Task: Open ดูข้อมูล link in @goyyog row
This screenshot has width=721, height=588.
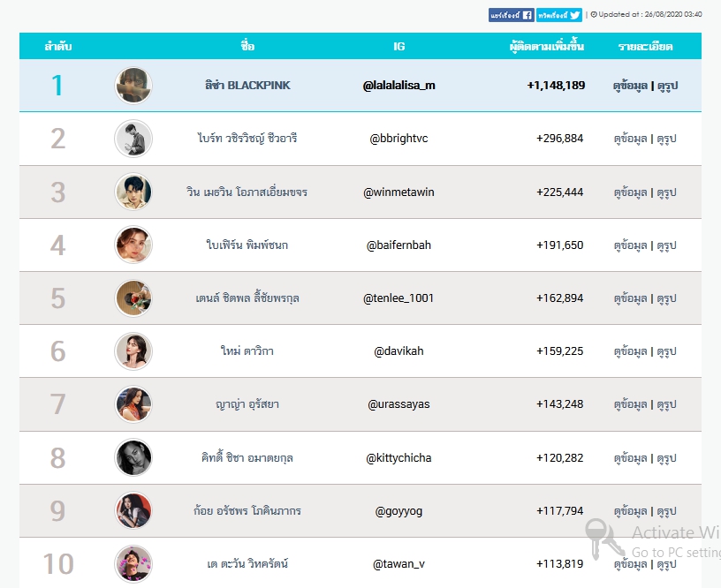Action: 630,511
